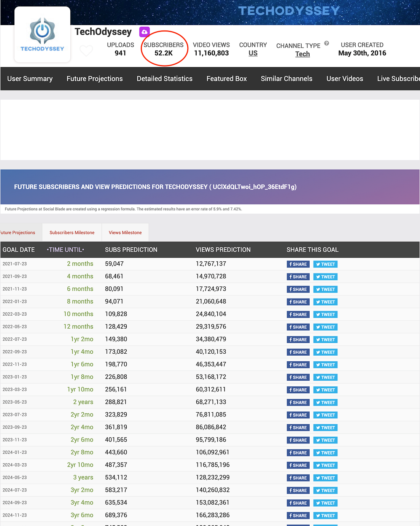Viewport: 420px width, 526px height.
Task: Select the subscribers count 52.2K
Action: (x=164, y=53)
